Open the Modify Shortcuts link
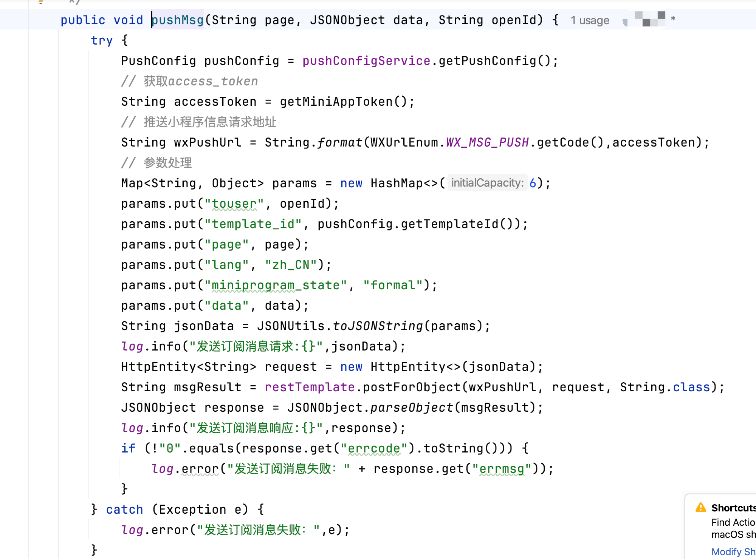 point(733,551)
